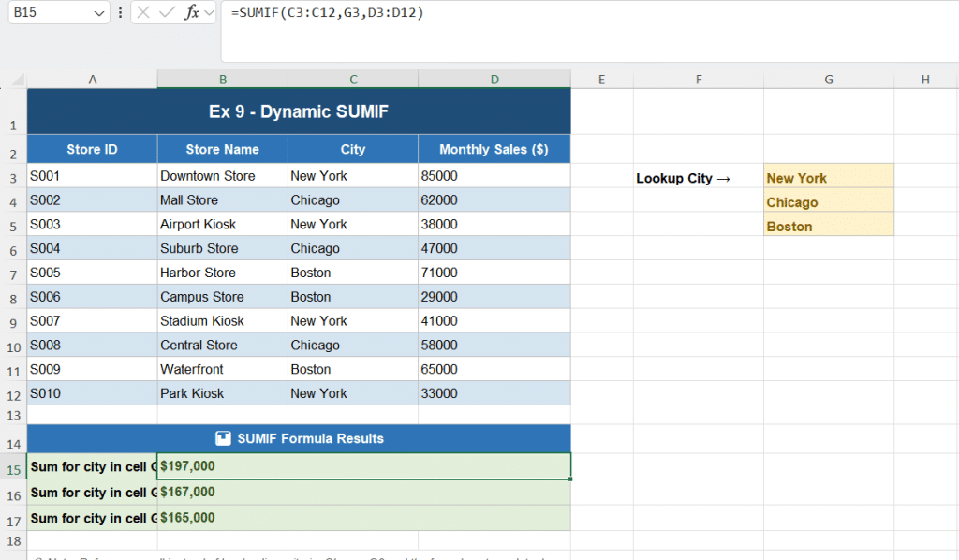Click the $165,000 result cell
Viewport: 959px width, 560px height.
[363, 518]
